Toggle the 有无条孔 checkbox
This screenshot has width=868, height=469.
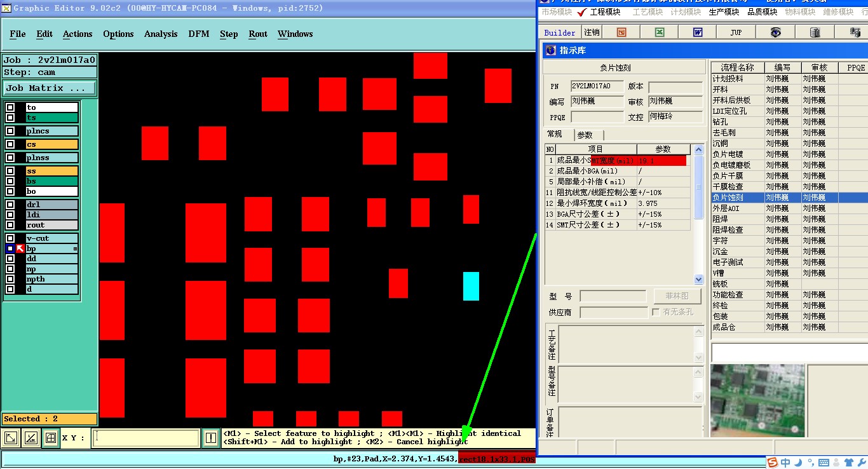(x=656, y=312)
